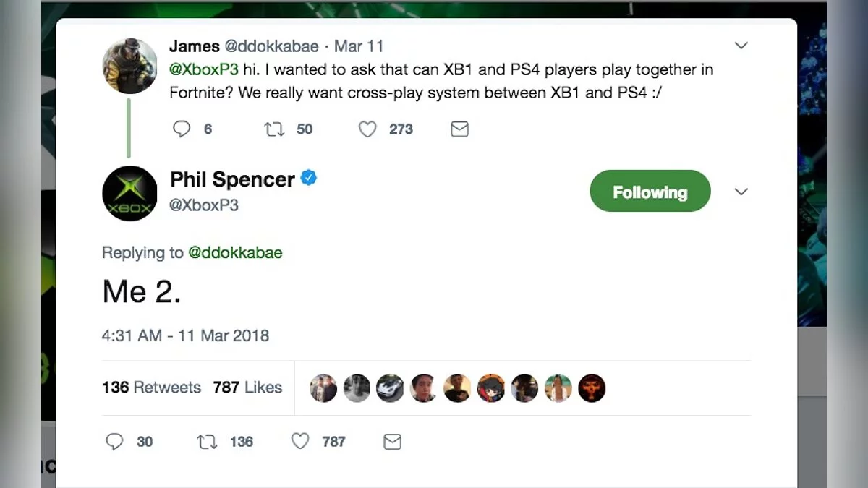This screenshot has width=868, height=488.
Task: Reply to James's tweet via comment icon
Action: (182, 129)
